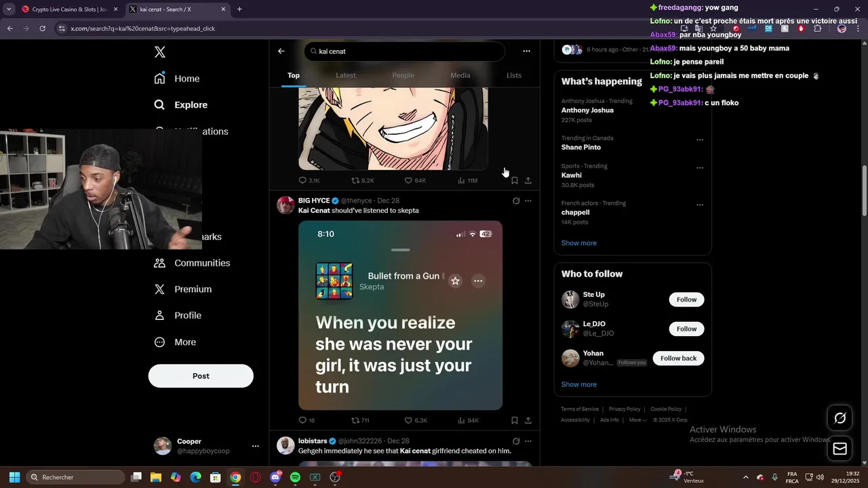This screenshot has width=868, height=488.
Task: Open Communities in the sidebar
Action: tap(192, 263)
